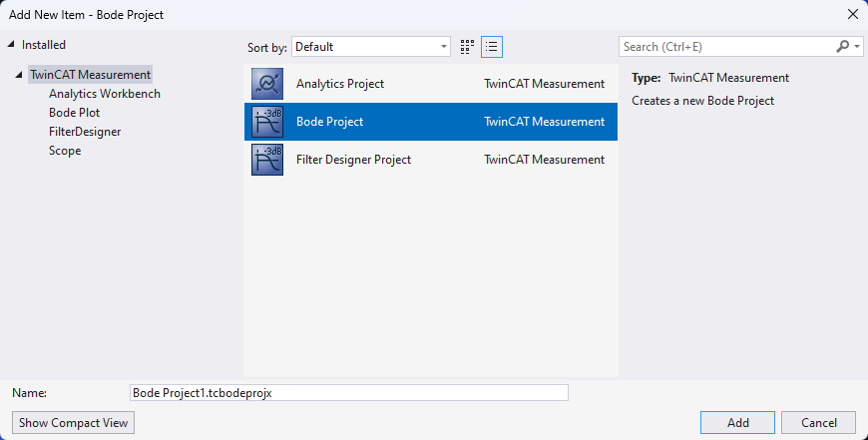Select Analytics Workbench category
Image resolution: width=868 pixels, height=440 pixels.
(x=105, y=94)
